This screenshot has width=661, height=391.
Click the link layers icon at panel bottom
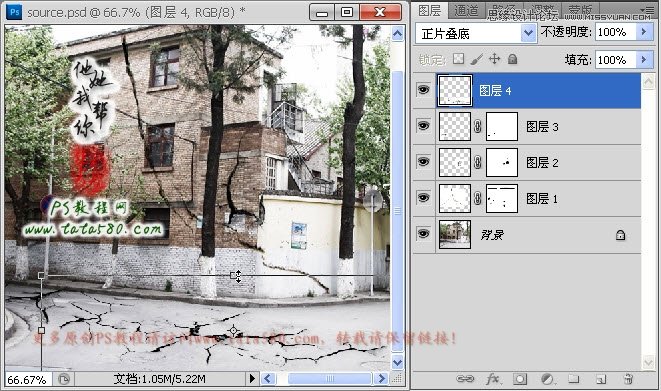[465, 379]
